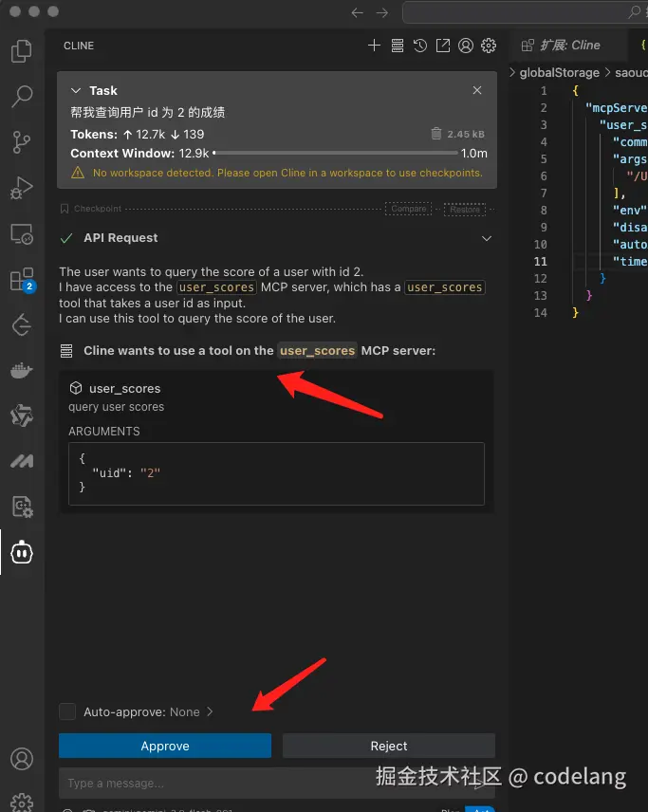Screen dimensions: 648x812
Task: Open Cline task History
Action: tap(420, 46)
